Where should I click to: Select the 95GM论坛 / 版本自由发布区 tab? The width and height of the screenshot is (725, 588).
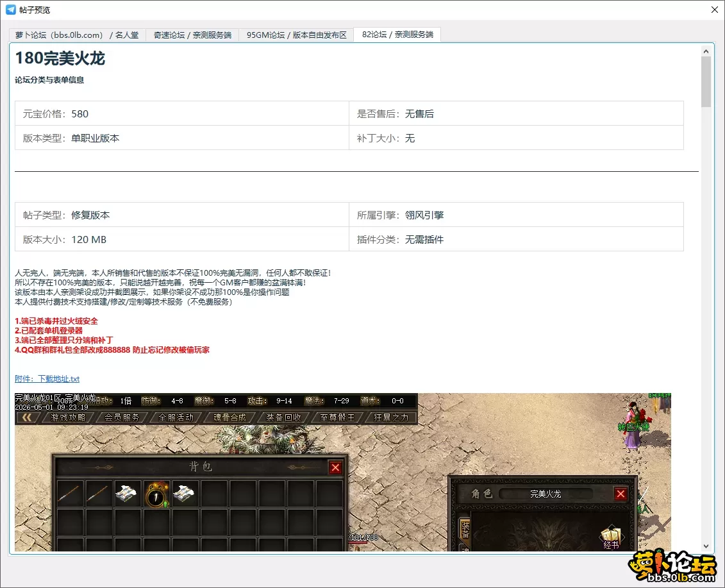coord(296,35)
